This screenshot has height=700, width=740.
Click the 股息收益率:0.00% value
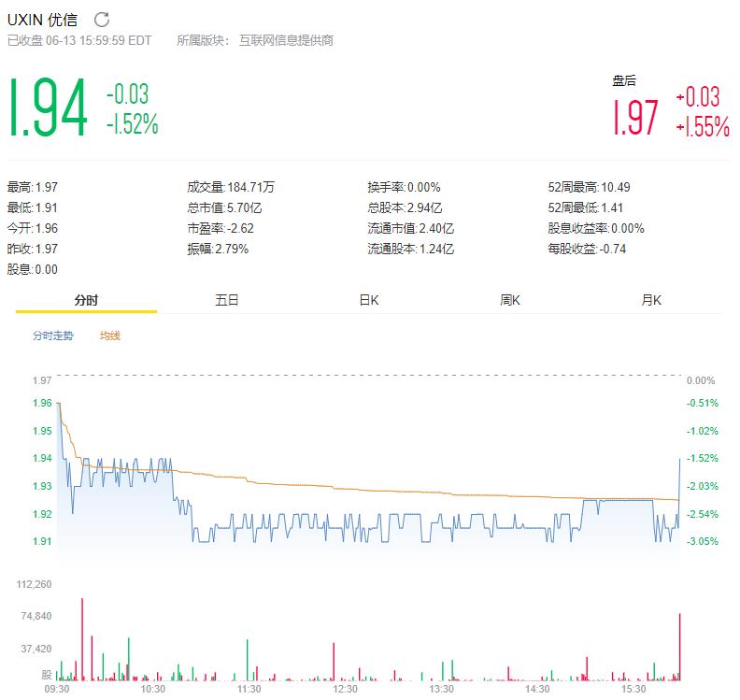[596, 228]
